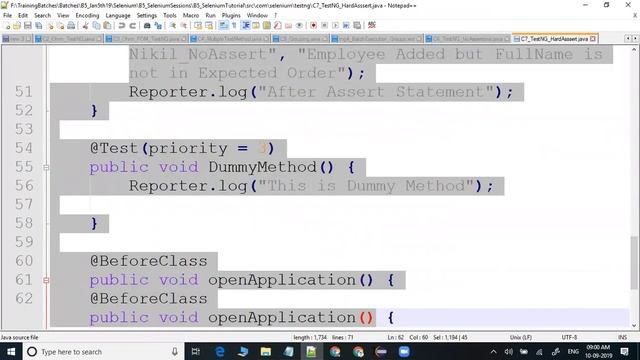Open the Settings menu

click(x=147, y=16)
